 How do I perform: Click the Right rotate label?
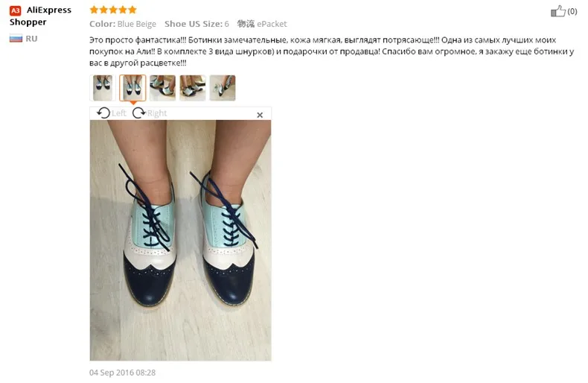pos(157,113)
